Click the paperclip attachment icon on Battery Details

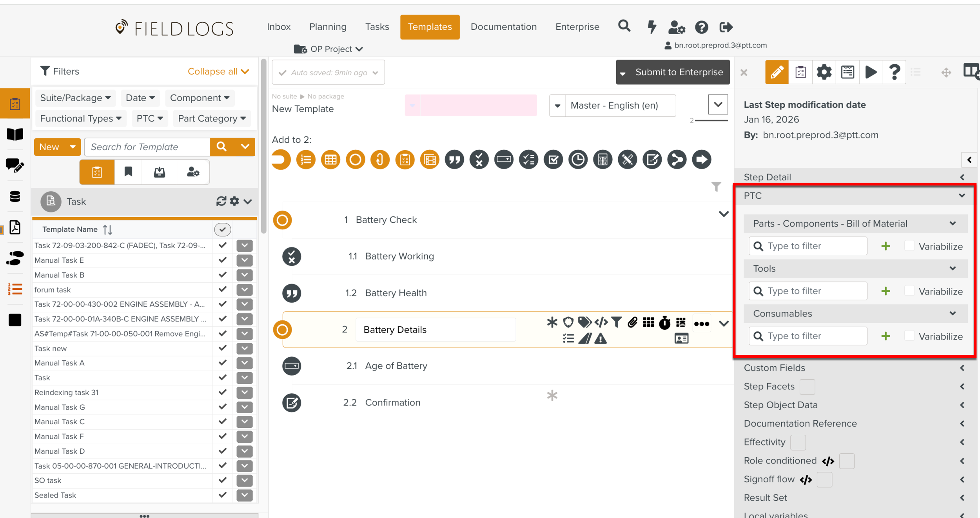coord(632,322)
